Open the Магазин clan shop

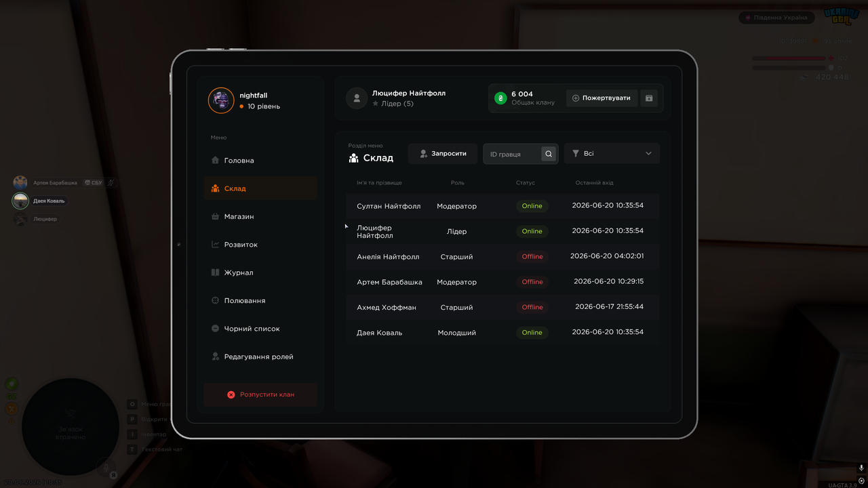pyautogui.click(x=260, y=216)
